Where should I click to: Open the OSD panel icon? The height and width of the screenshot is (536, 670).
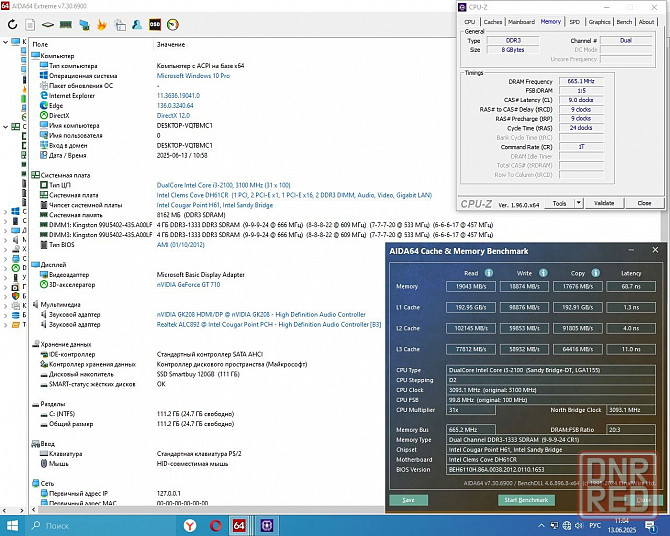coord(155,24)
